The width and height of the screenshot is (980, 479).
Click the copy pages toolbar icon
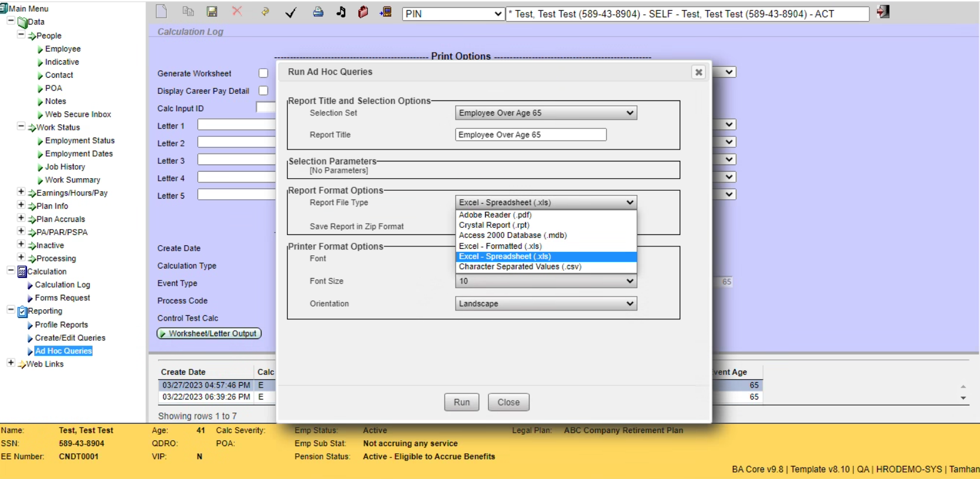188,12
